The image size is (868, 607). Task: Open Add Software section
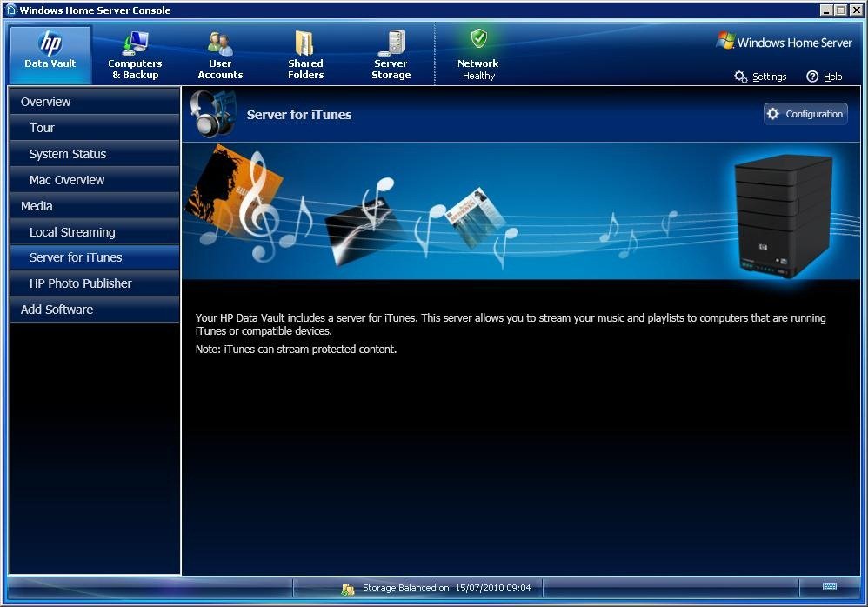[x=95, y=310]
